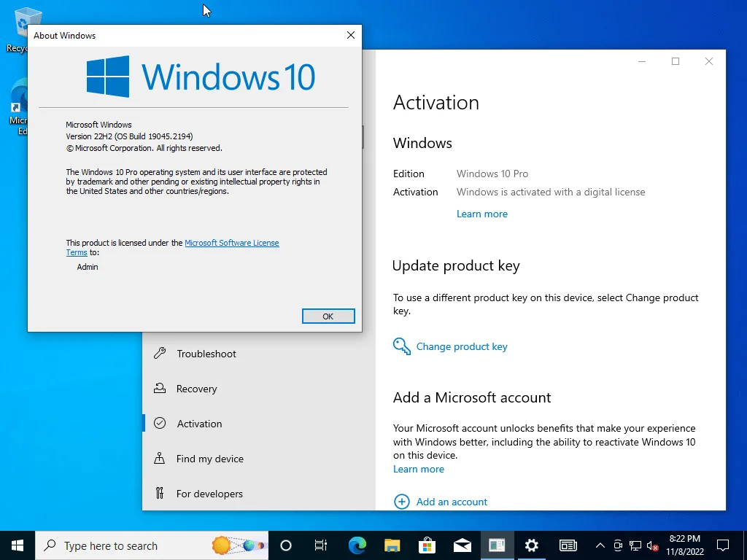Open Mail app from taskbar
747x560 pixels.
[x=462, y=545]
